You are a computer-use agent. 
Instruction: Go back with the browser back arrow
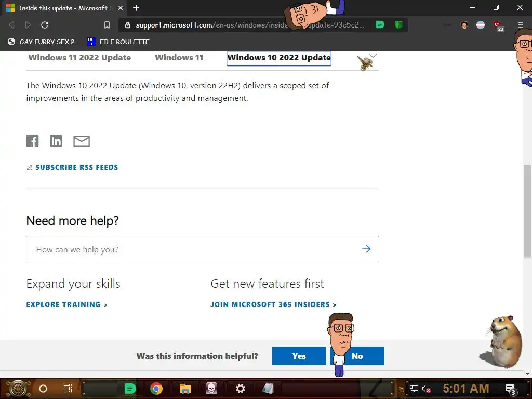11,25
